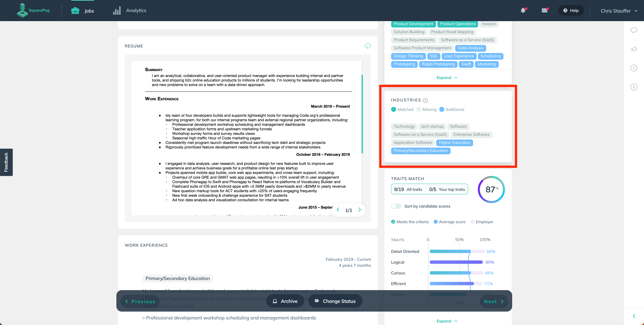Click the Scheduling skill tag

click(x=490, y=56)
